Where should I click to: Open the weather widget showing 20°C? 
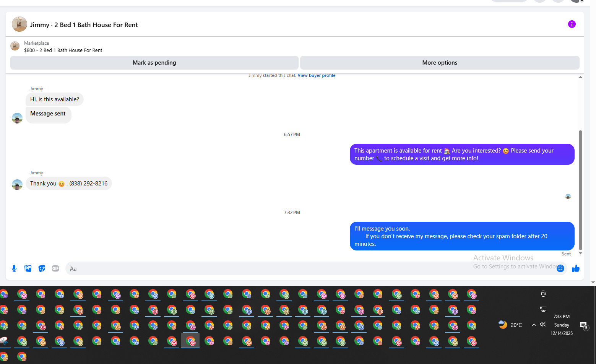510,325
